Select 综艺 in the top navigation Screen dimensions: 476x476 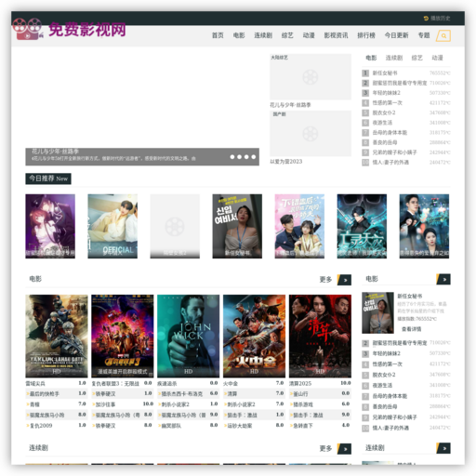(x=287, y=35)
